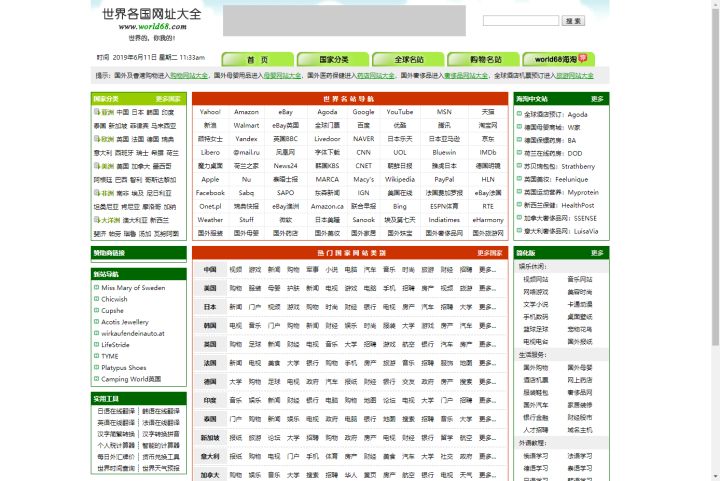The image size is (720, 481).
Task: Click the 亚洲 folder icon
Action: pyautogui.click(x=97, y=112)
